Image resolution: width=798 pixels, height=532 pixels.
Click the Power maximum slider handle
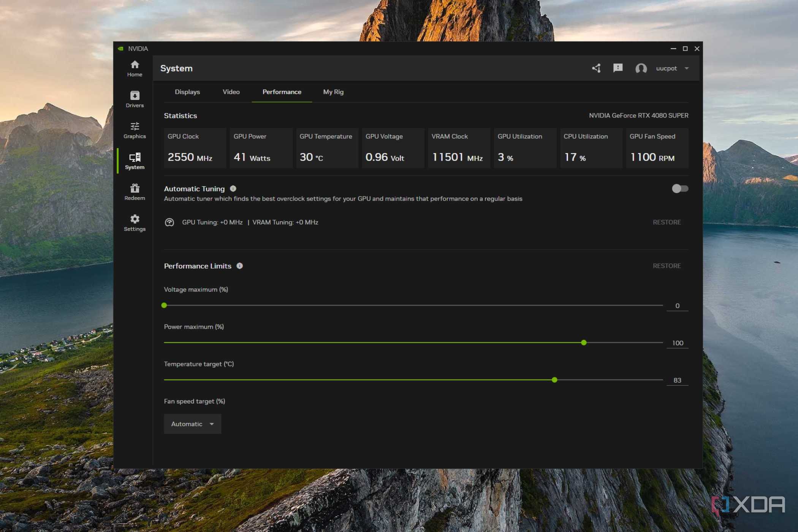click(x=584, y=342)
